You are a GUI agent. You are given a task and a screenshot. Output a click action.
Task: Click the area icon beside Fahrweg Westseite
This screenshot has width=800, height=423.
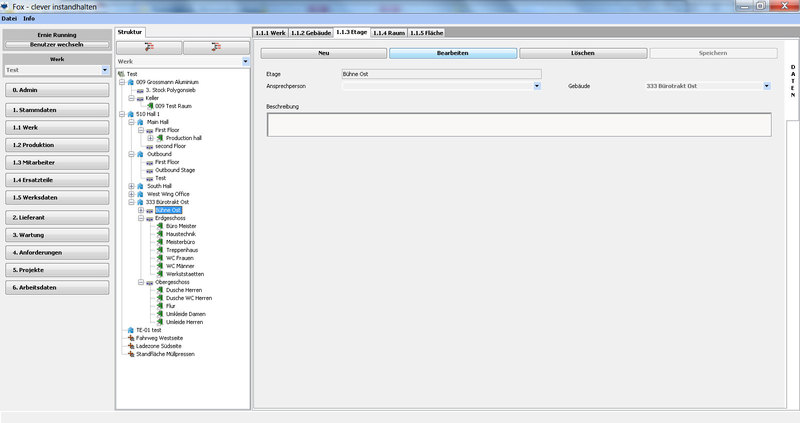[129, 338]
